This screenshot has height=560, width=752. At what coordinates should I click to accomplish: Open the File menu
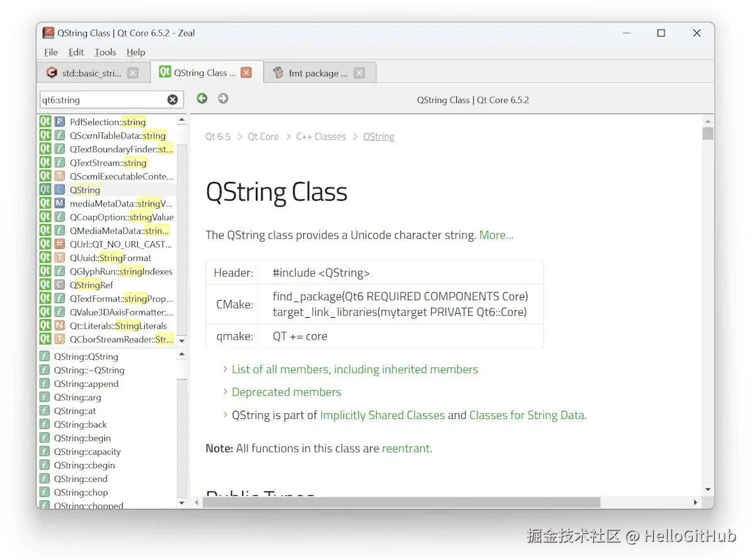[x=51, y=52]
